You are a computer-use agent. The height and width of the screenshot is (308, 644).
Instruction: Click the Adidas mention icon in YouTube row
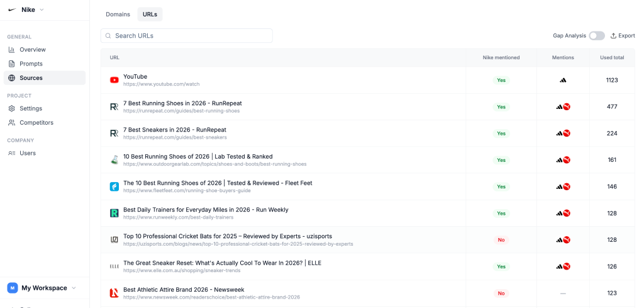tap(563, 80)
